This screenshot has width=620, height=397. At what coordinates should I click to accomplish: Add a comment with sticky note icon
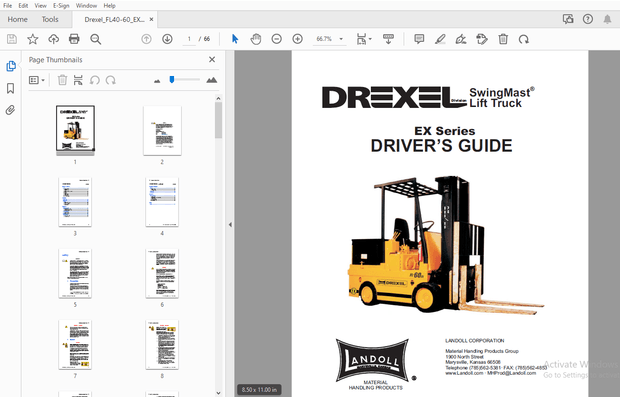pyautogui.click(x=419, y=39)
